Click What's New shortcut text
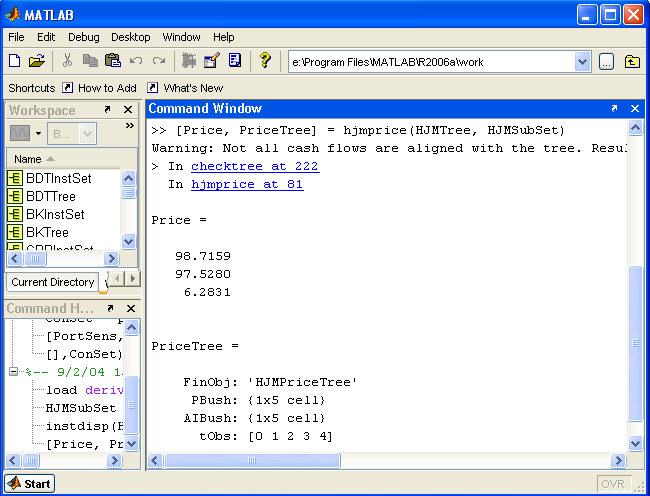 [193, 88]
